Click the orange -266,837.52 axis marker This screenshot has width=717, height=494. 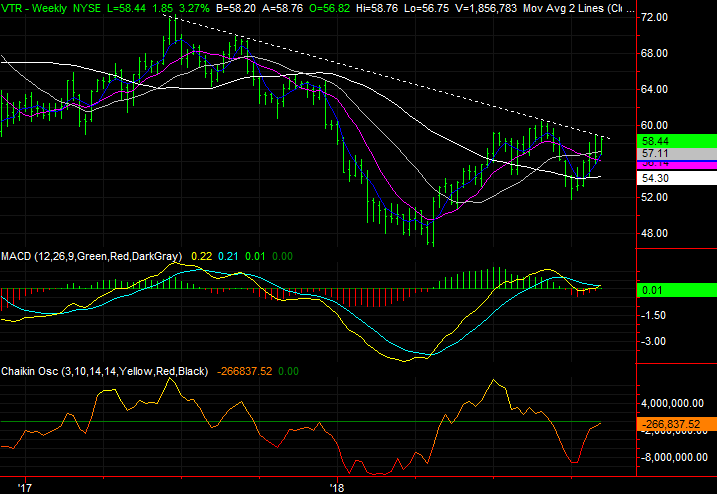tap(677, 424)
